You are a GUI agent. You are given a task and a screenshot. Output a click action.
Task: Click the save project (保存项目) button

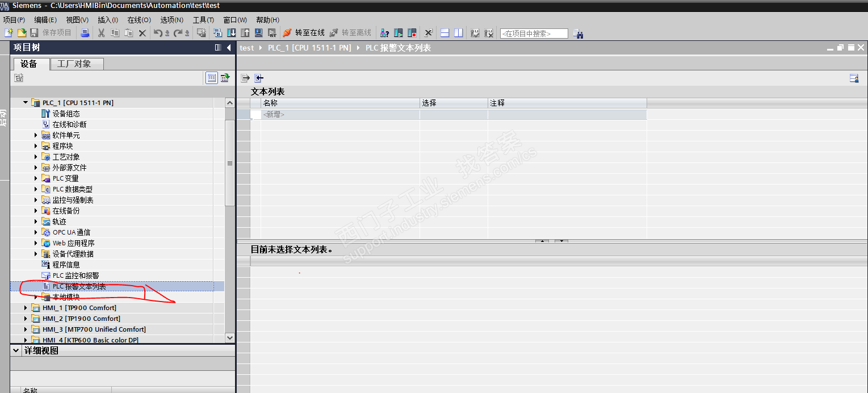[51, 33]
